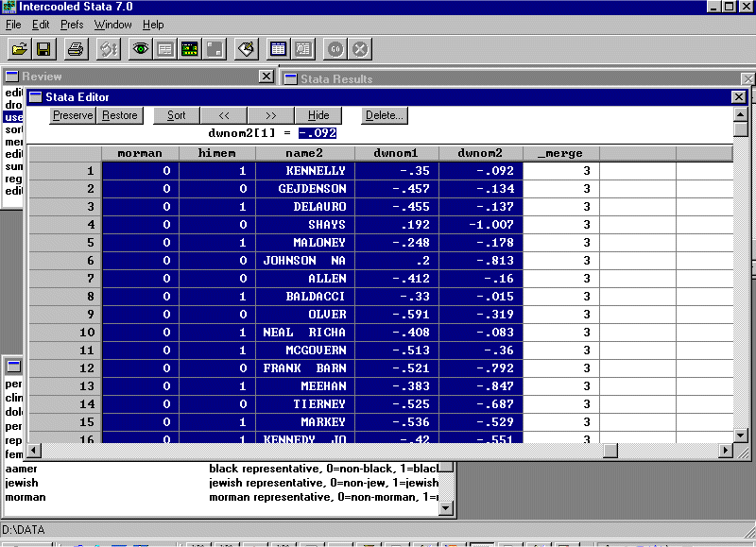Open the File menu
The image size is (756, 547).
coord(13,25)
